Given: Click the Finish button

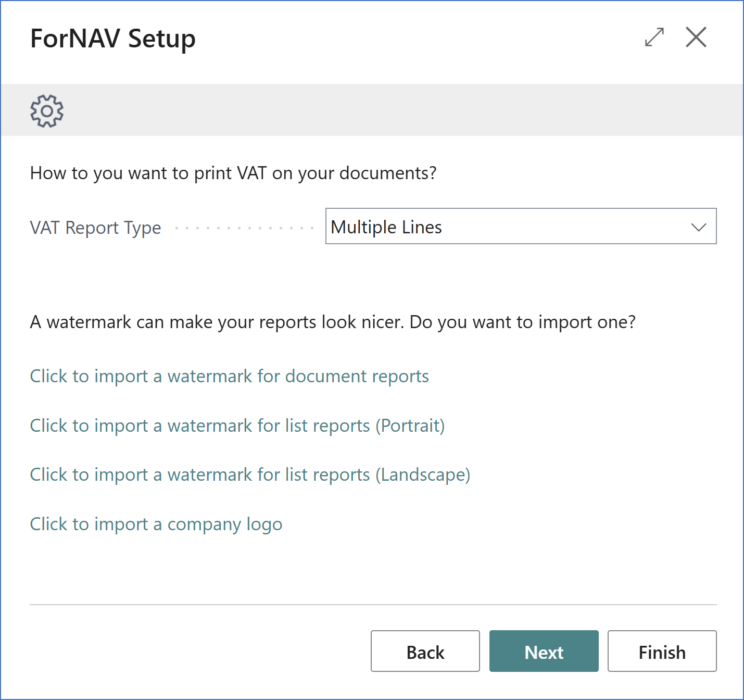Looking at the screenshot, I should click(662, 651).
